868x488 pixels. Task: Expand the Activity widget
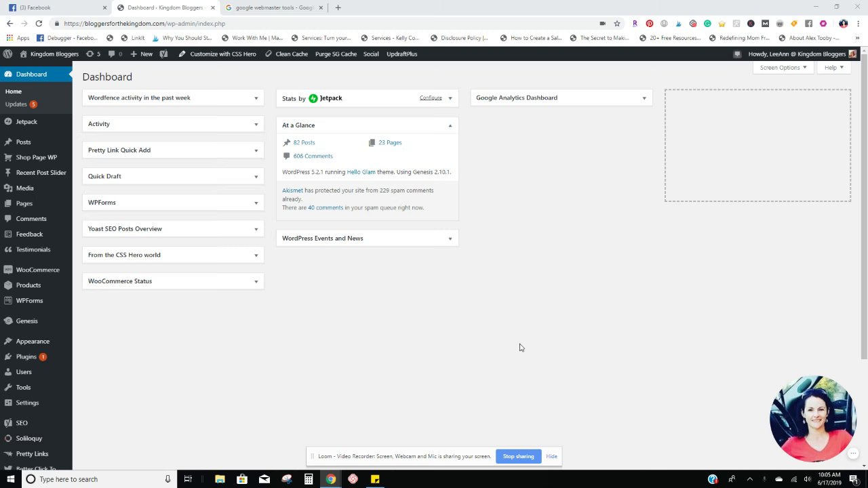(256, 124)
